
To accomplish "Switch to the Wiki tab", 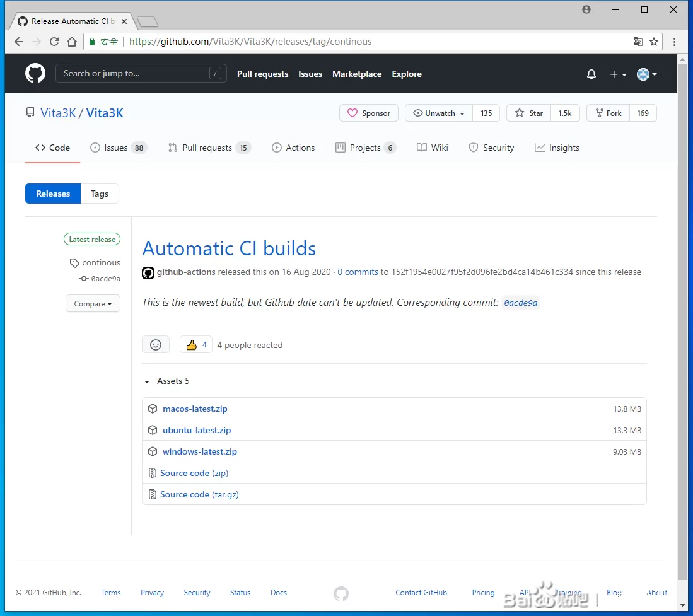I will click(x=432, y=148).
